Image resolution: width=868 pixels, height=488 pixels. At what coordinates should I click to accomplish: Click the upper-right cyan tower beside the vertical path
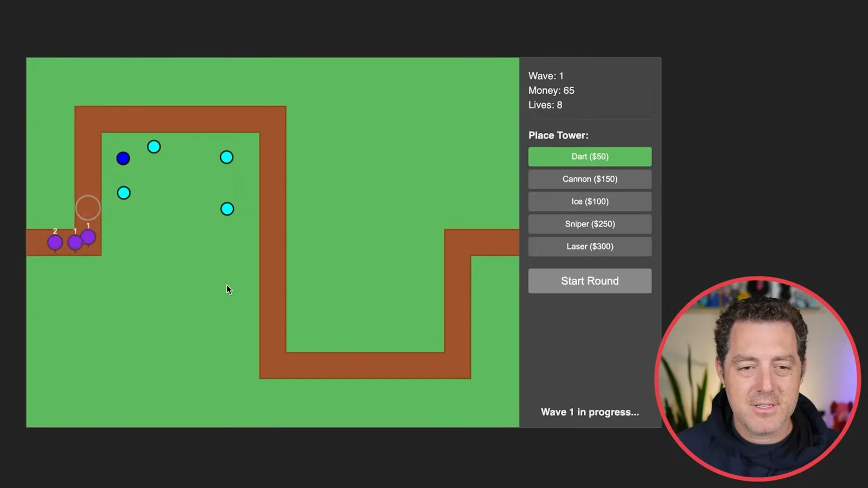227,157
